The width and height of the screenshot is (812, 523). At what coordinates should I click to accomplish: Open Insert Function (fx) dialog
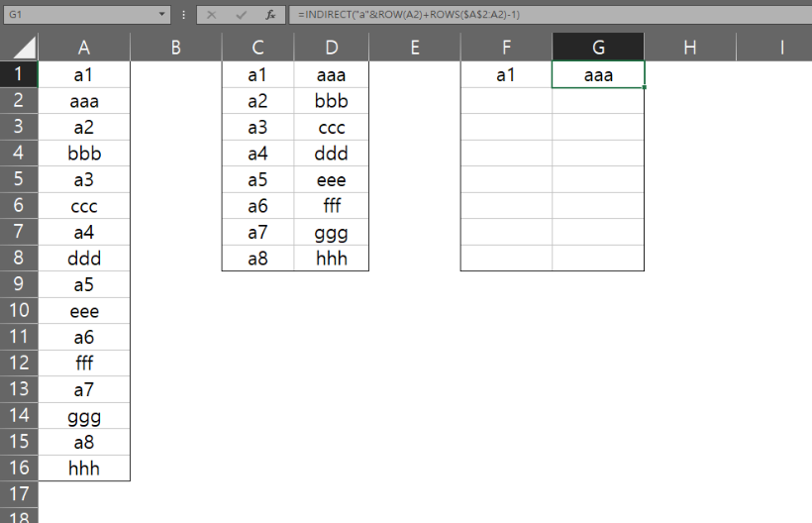[x=270, y=15]
